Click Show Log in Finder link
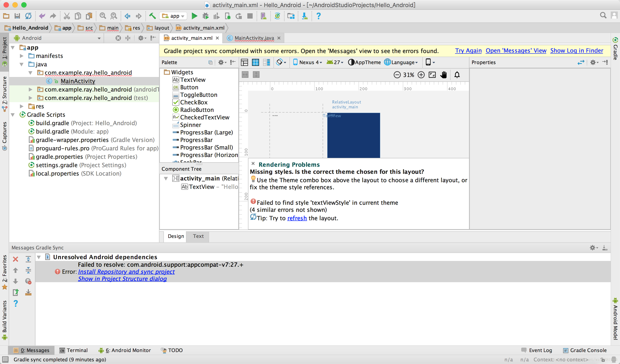Image resolution: width=620 pixels, height=364 pixels. 576,51
